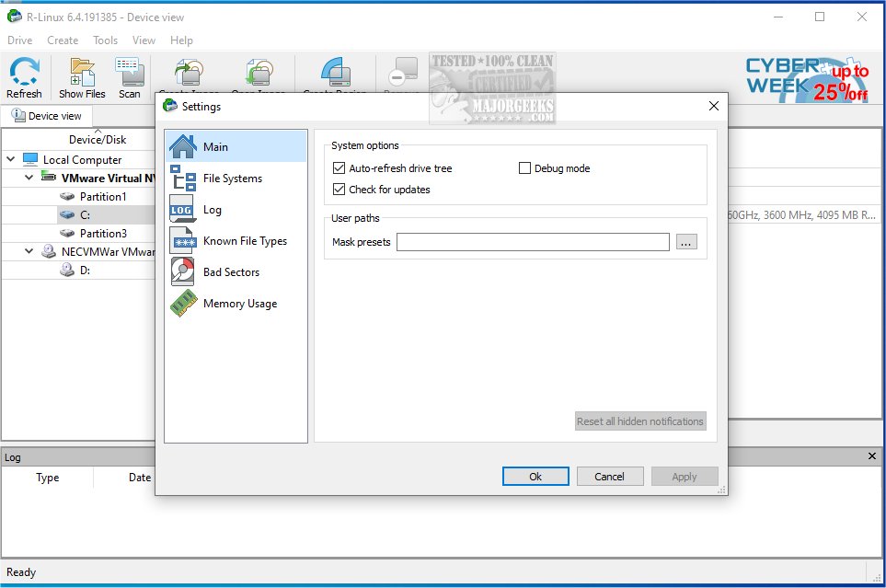
Task: Click the Cancel button
Action: [610, 476]
